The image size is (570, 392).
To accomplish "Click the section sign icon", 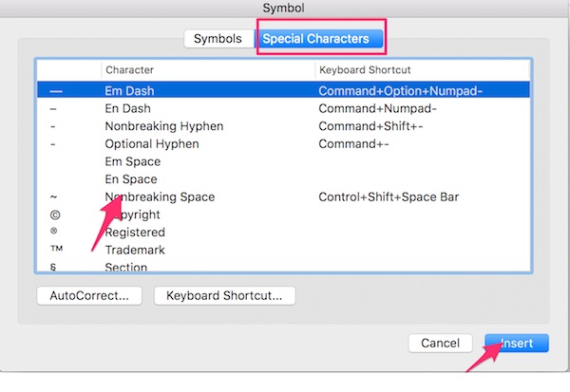I will pyautogui.click(x=53, y=267).
